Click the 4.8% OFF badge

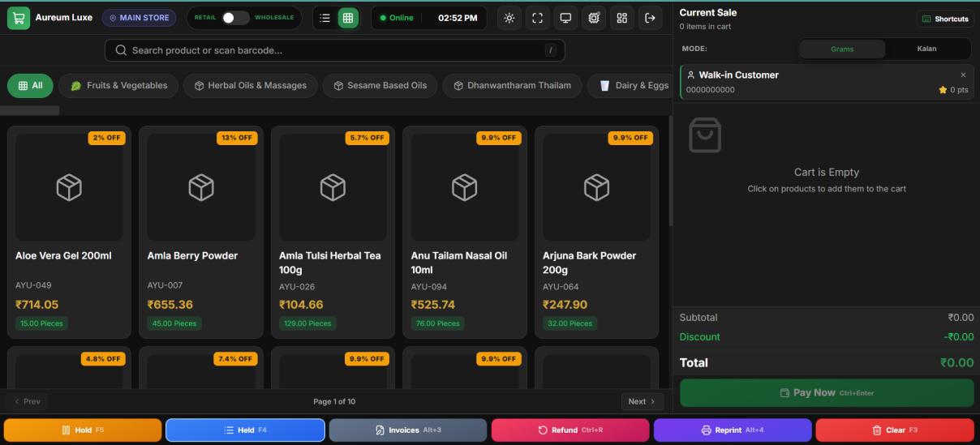(x=103, y=358)
